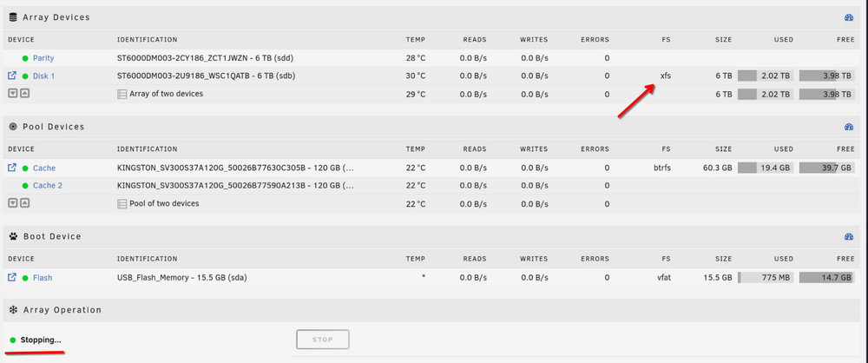Click the list icon beside Array of two devices
This screenshot has width=868, height=363.
tap(122, 94)
